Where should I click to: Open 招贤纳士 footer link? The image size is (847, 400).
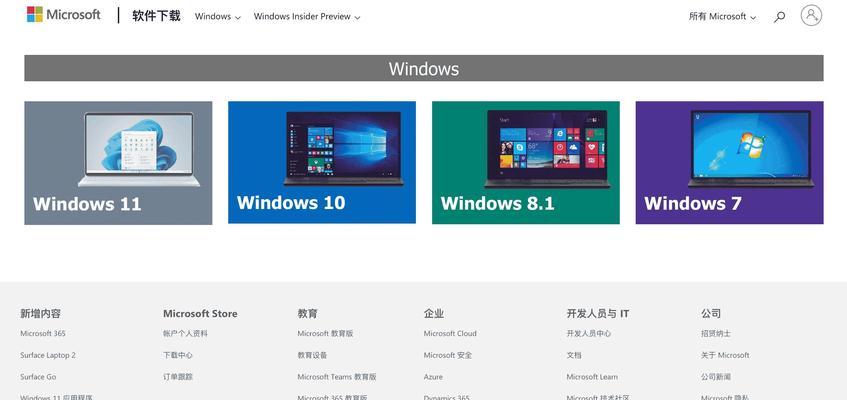(x=716, y=334)
